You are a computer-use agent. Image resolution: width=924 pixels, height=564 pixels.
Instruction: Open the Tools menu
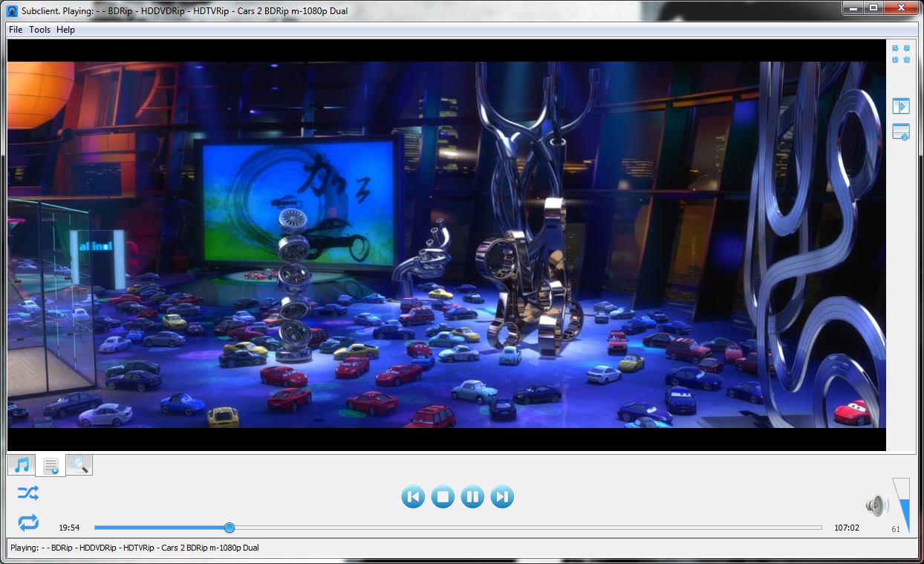coord(40,30)
